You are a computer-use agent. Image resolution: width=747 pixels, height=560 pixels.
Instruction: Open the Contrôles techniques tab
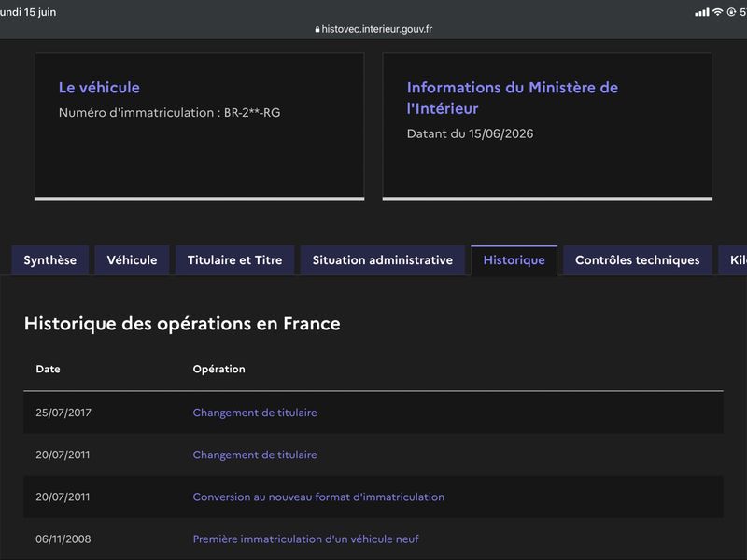pos(638,260)
